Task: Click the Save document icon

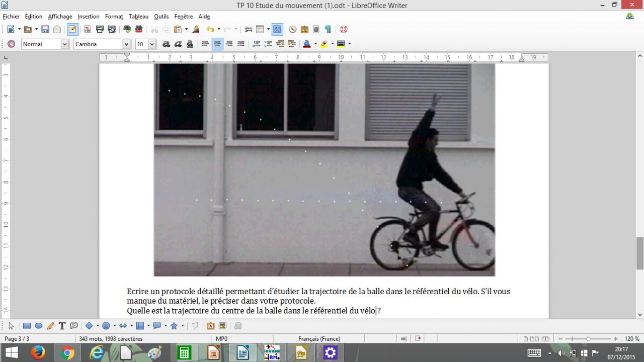Action: point(45,29)
